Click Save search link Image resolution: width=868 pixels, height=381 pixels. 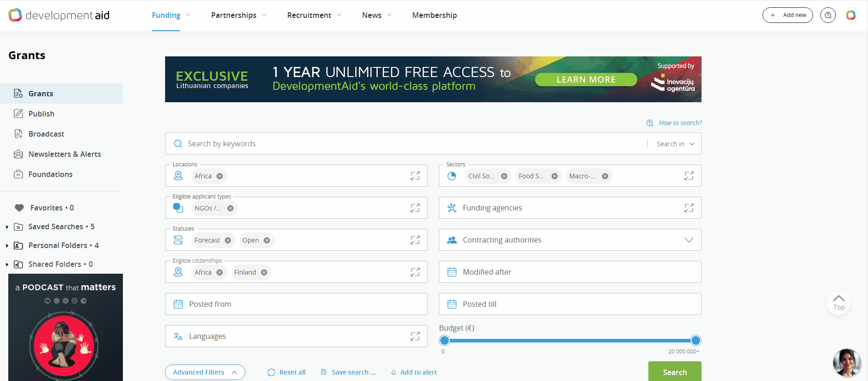(348, 372)
